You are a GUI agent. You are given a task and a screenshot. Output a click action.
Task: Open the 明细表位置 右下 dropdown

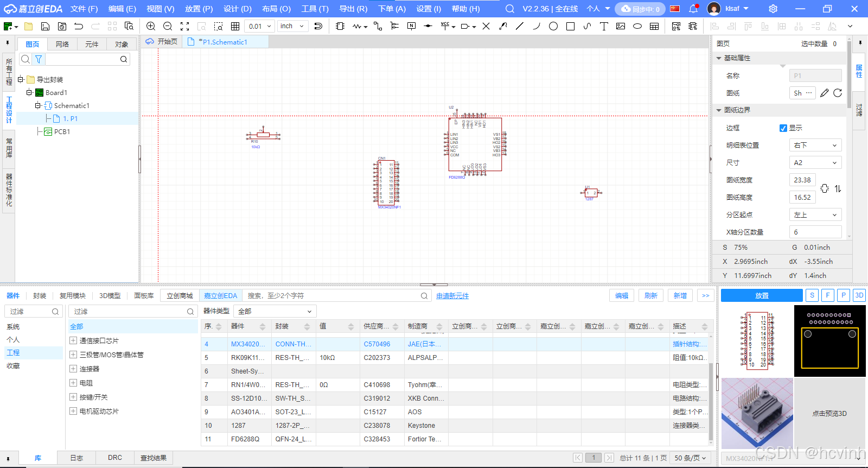click(815, 145)
